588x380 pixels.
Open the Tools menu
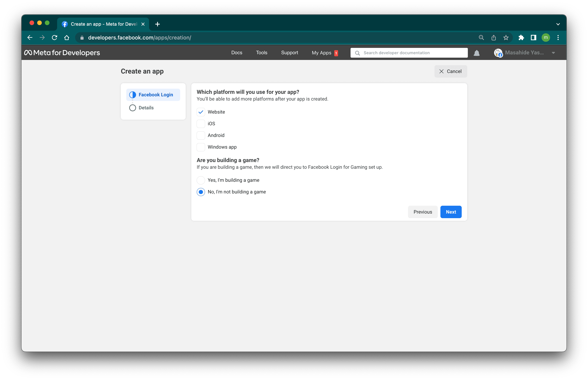click(261, 52)
